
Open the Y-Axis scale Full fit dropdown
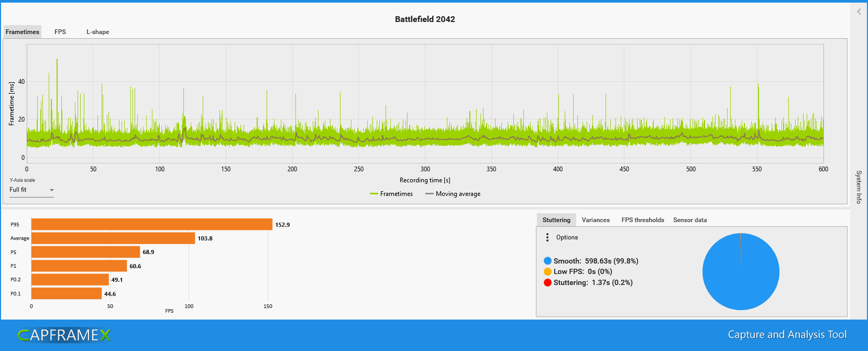coord(31,190)
